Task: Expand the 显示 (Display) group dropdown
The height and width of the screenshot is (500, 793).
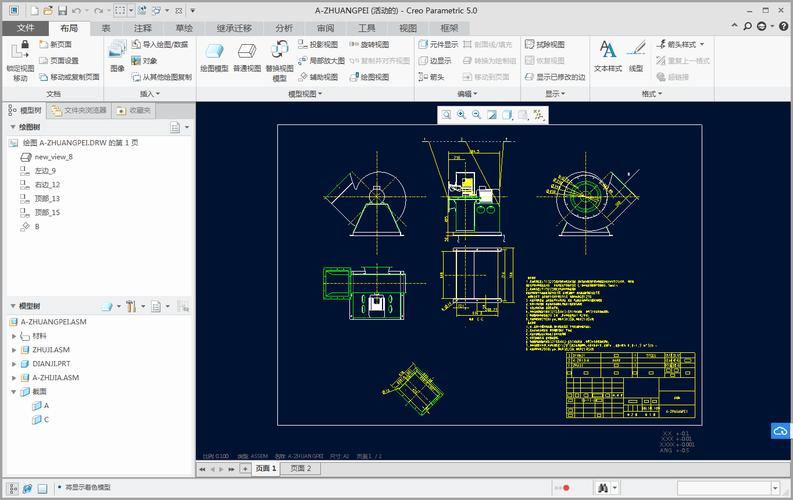Action: (555, 94)
